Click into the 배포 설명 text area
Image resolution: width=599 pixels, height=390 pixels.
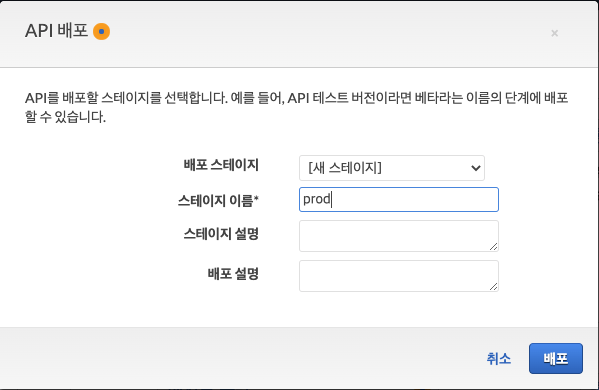[x=398, y=276]
